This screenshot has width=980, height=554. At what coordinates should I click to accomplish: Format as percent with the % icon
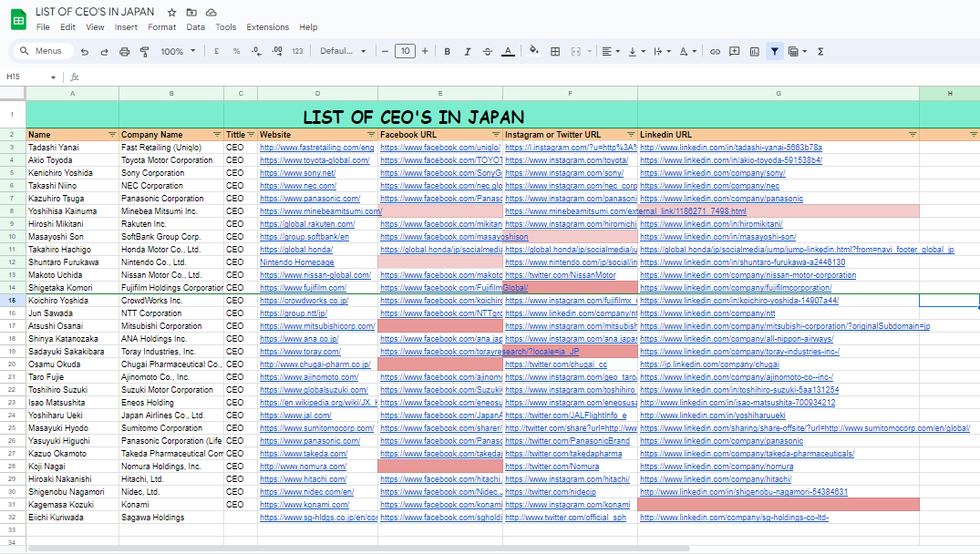(236, 51)
